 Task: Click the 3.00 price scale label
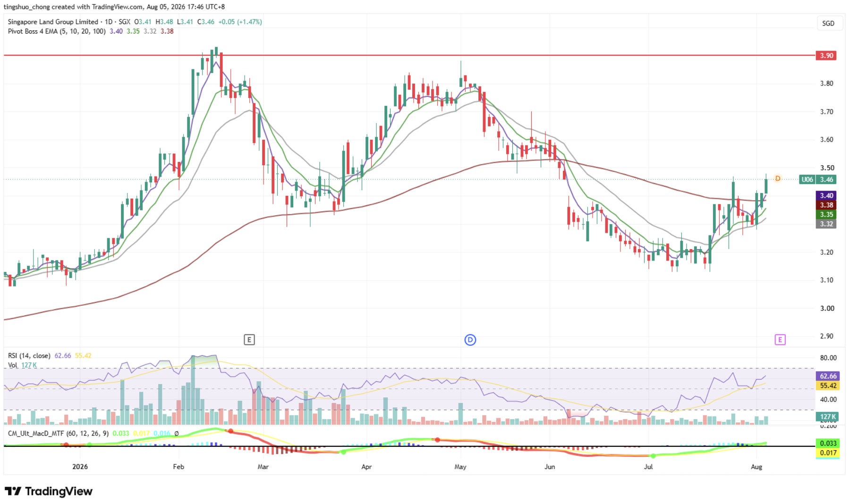(x=826, y=308)
